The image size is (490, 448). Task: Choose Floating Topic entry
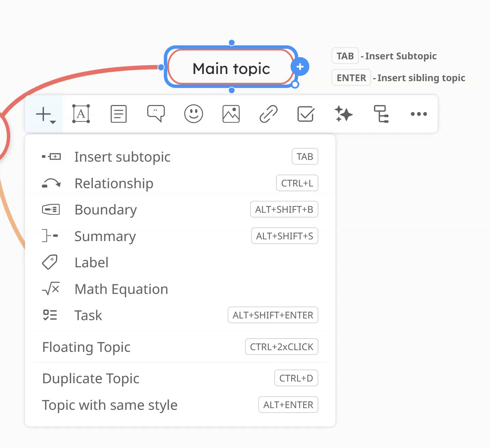86,347
